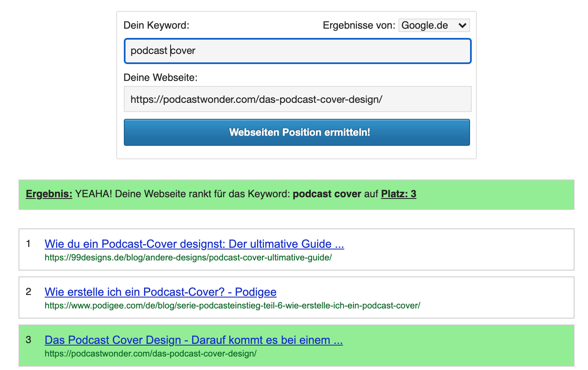This screenshot has width=588, height=370.
Task: Click bold 'podcast cover' in the green banner
Action: [x=327, y=194]
